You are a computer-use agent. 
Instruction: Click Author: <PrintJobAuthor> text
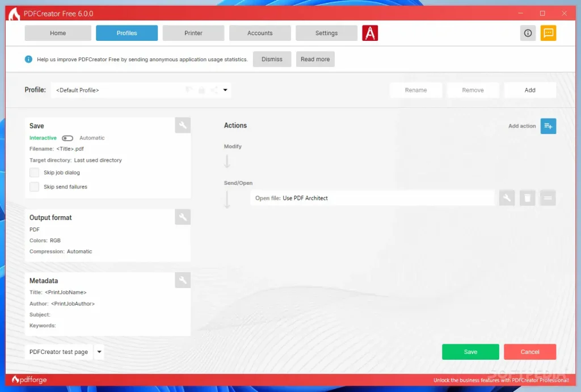(x=62, y=304)
